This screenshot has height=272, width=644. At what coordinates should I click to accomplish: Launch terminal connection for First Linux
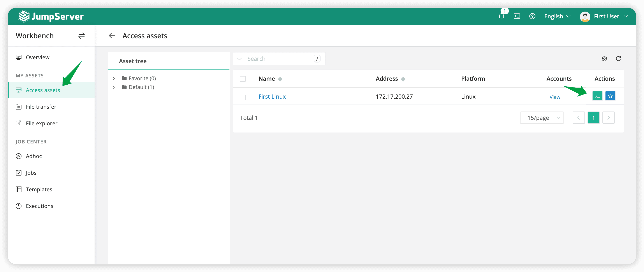click(x=597, y=96)
